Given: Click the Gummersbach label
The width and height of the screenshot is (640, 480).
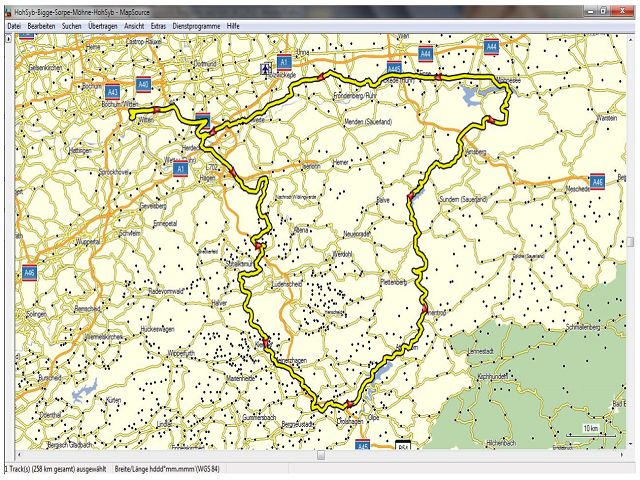Looking at the screenshot, I should click(259, 418).
